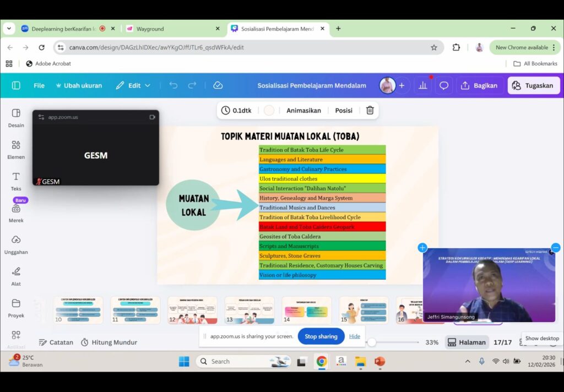Open the Alat tools panel
564x392 pixels.
pos(16,275)
